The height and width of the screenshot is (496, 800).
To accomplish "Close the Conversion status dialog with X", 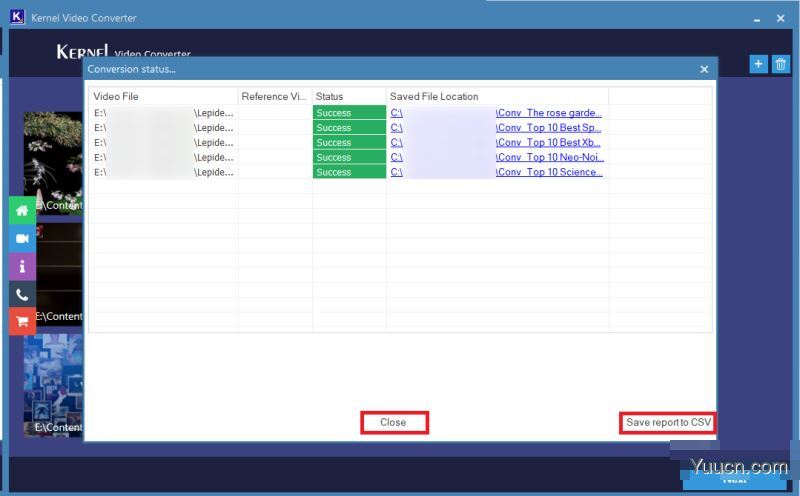I will coord(704,70).
